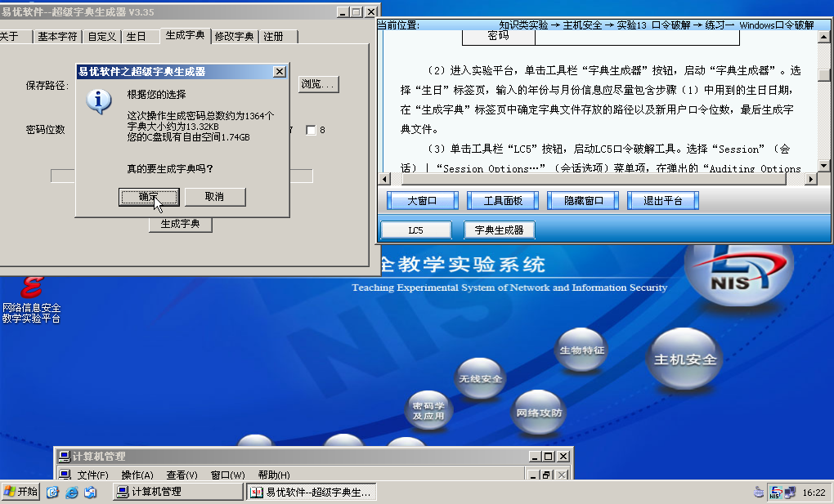Open the 工具面板 button
Screen dimensions: 834x504
[503, 200]
